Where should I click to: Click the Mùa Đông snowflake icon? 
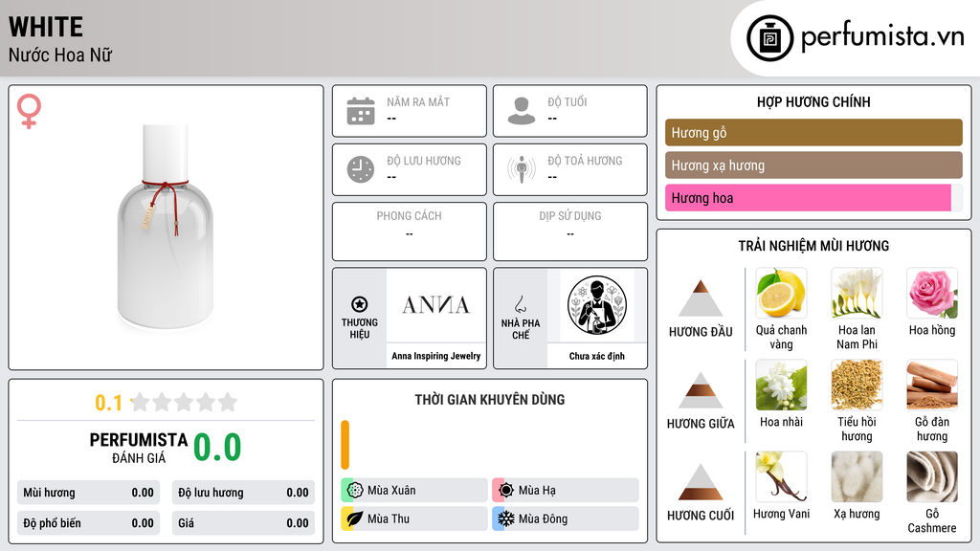pyautogui.click(x=505, y=518)
